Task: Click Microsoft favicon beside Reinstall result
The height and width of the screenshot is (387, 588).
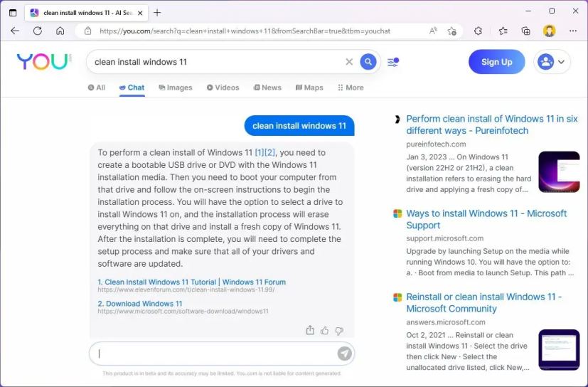Action: 397,297
